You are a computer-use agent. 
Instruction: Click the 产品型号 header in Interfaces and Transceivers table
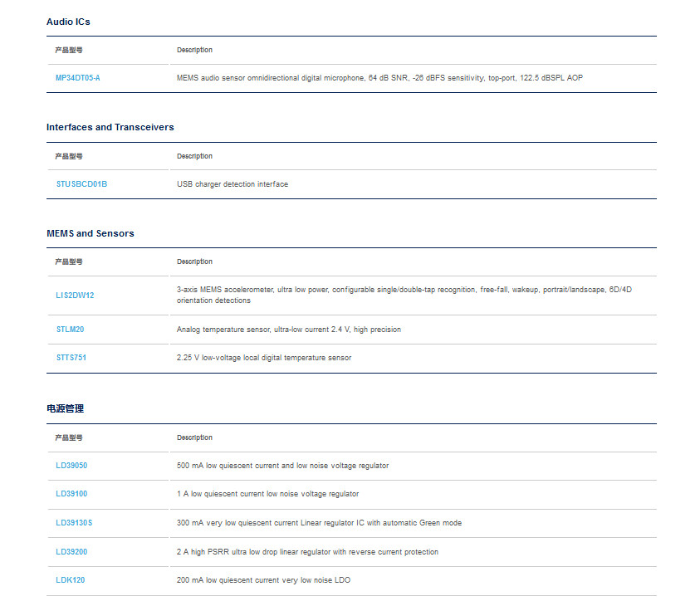click(69, 156)
